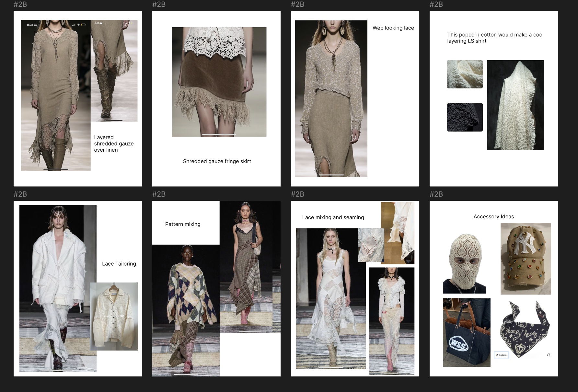Select the black popcorn cotton swatch image
The image size is (578, 392).
tap(465, 117)
